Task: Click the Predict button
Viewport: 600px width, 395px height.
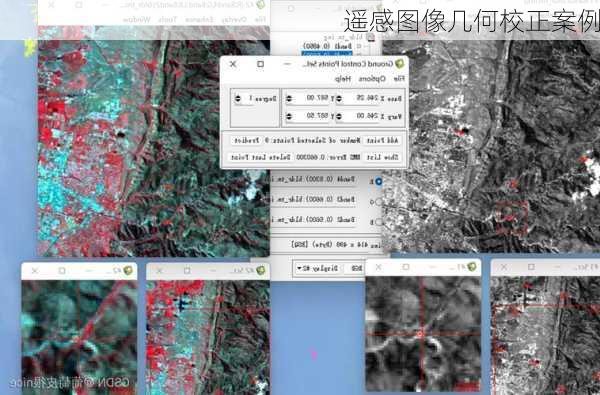Action: [246, 140]
